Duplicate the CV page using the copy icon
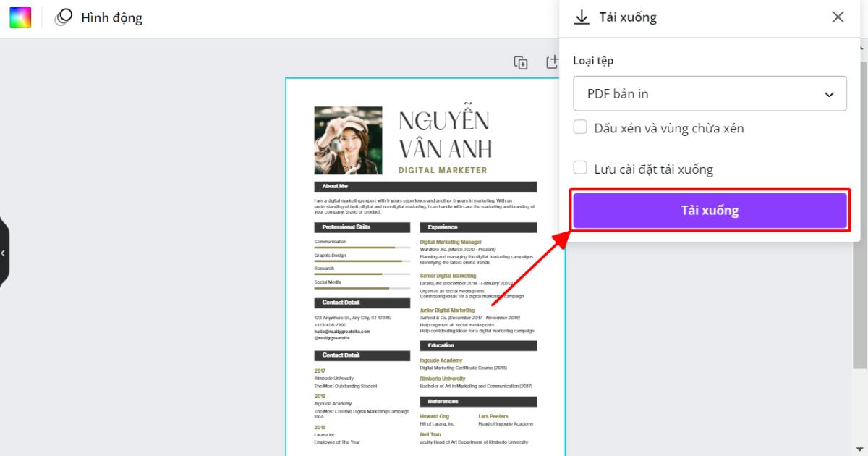The image size is (868, 456). (x=520, y=64)
